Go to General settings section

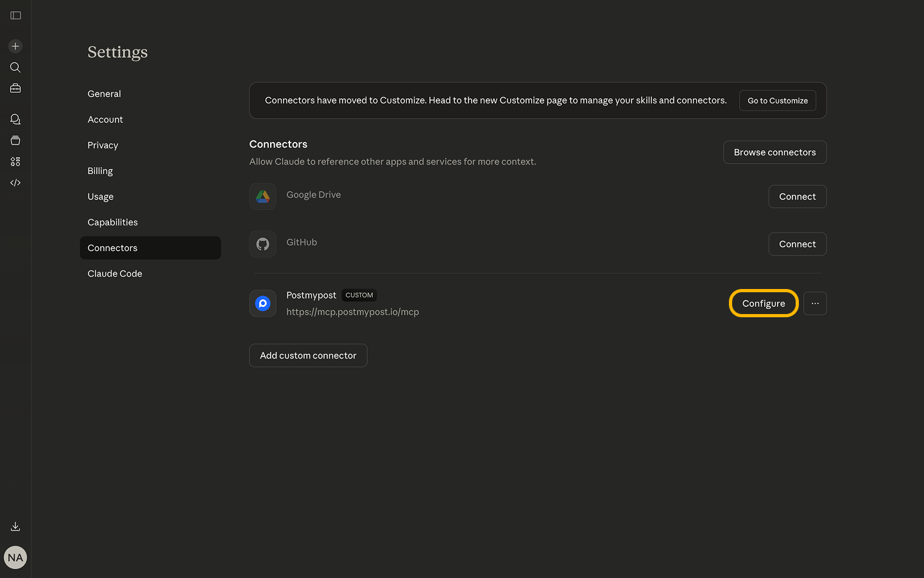(104, 94)
